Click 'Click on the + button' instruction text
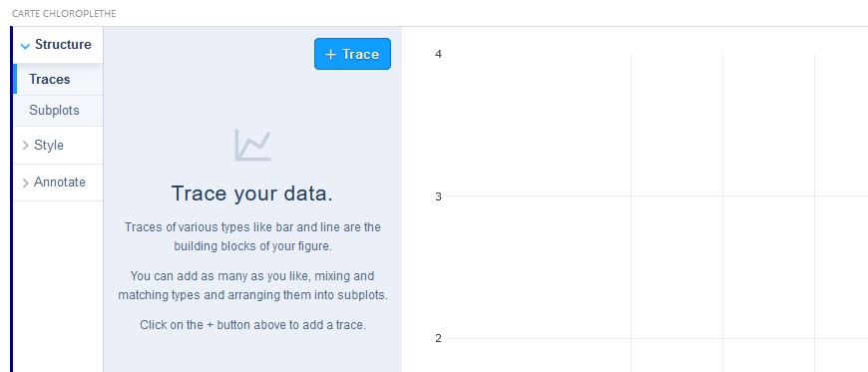The height and width of the screenshot is (372, 868). tap(252, 325)
